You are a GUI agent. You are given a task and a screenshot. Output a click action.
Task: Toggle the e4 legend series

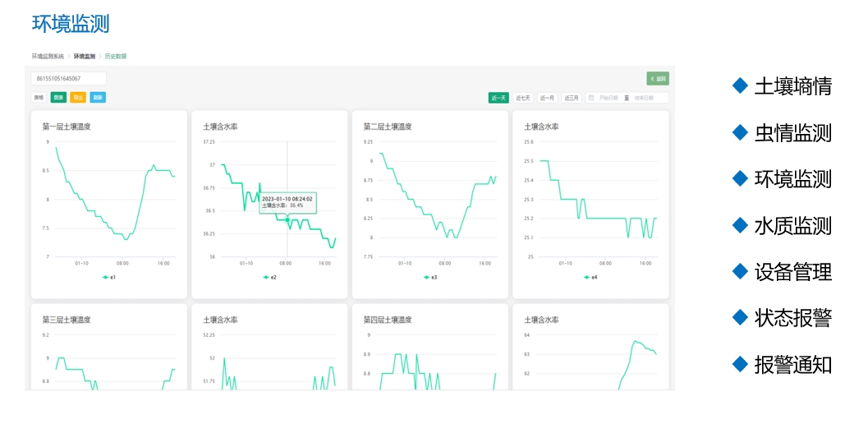590,277
